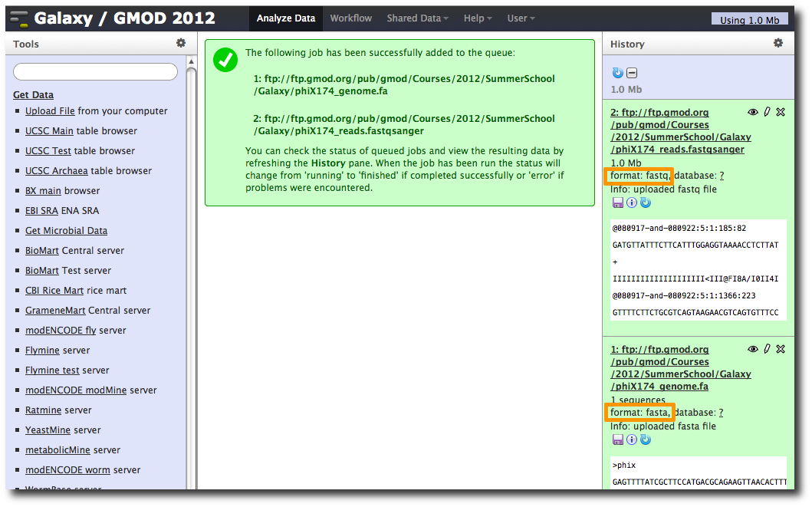The image size is (812, 507).
Task: Open Flymine server link
Action: 42,350
